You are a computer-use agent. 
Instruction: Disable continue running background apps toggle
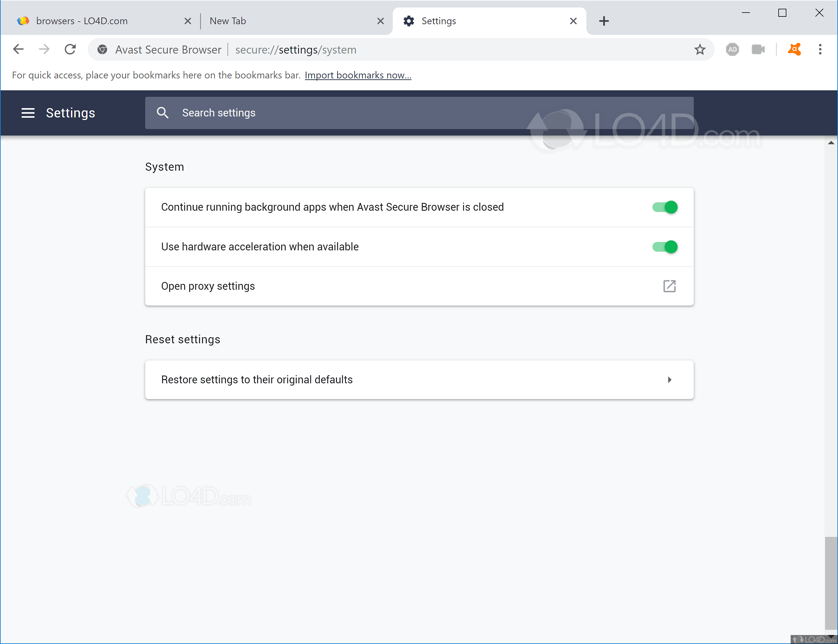pos(665,207)
